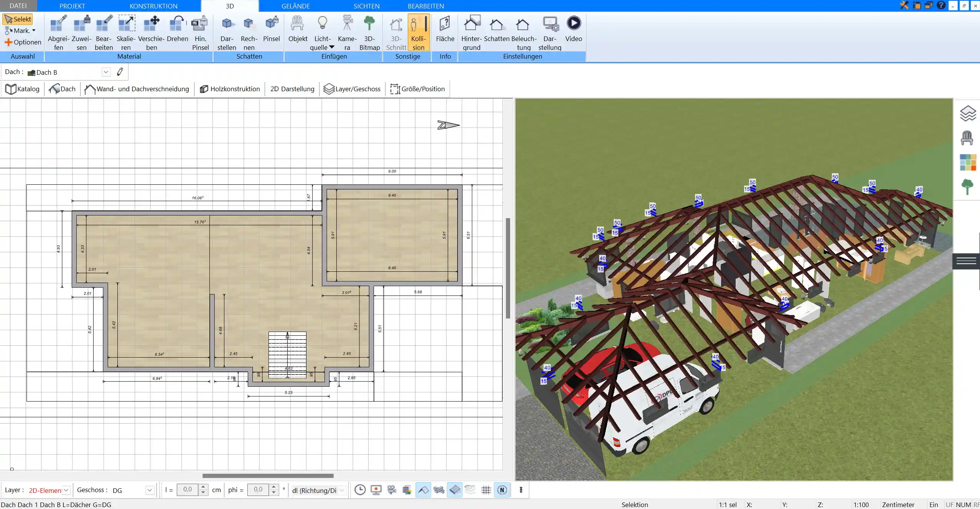The image size is (980, 509).
Task: Click the Schatten Rechnen icon
Action: pyautogui.click(x=249, y=33)
